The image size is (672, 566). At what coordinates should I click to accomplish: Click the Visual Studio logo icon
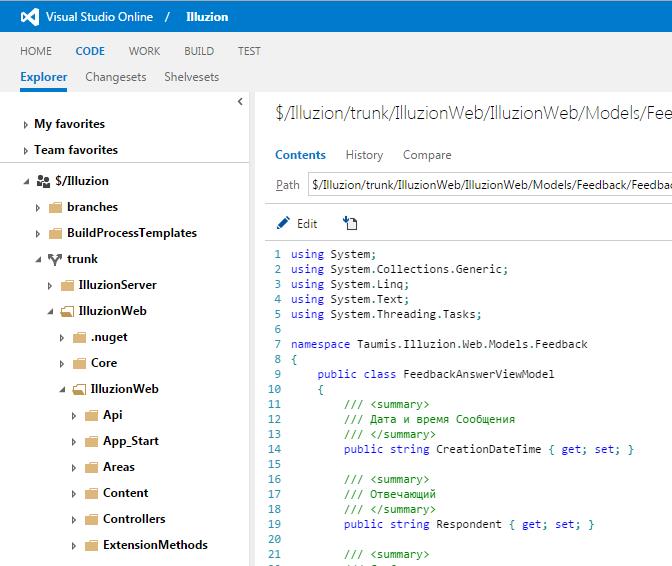pyautogui.click(x=30, y=17)
